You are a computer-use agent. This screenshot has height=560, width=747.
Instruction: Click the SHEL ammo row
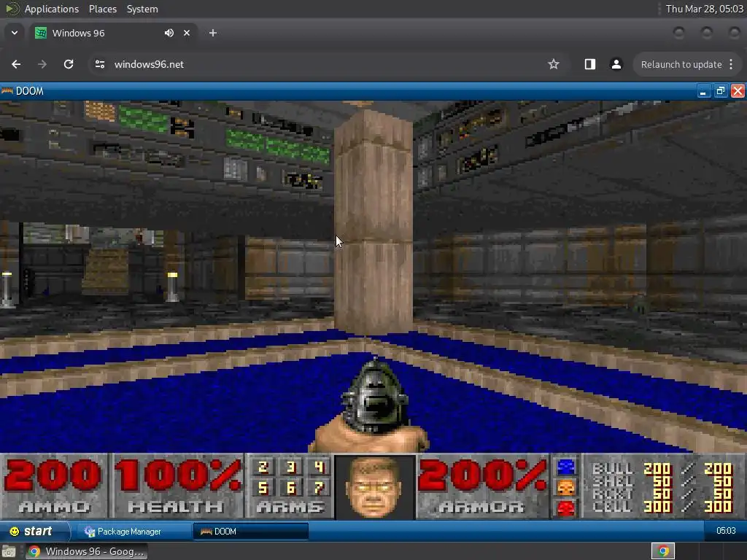click(662, 481)
